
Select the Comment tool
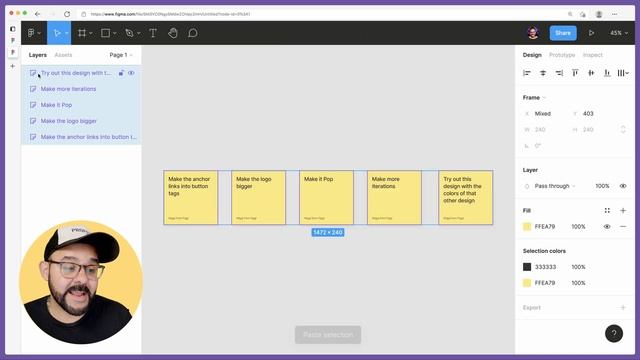[x=193, y=33]
